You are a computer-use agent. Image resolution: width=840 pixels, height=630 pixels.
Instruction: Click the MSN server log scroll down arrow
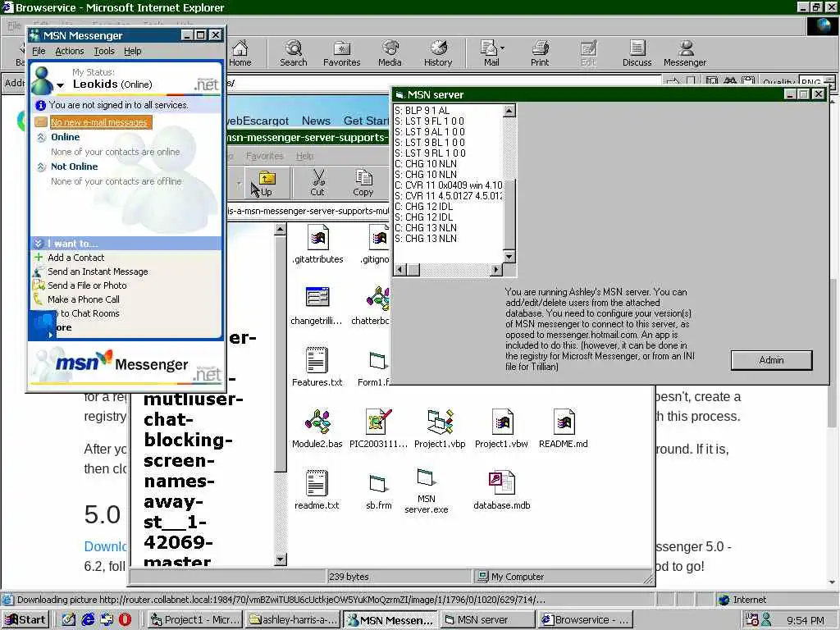click(x=509, y=257)
